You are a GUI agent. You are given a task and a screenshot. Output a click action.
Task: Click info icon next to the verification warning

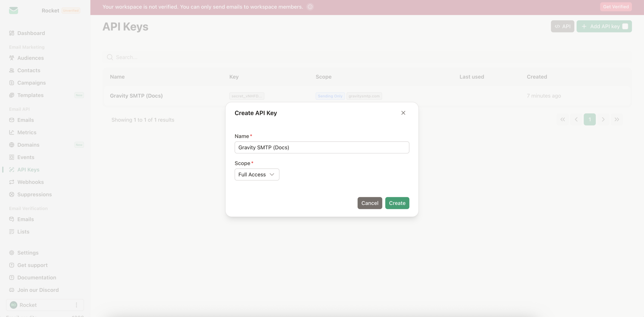[x=310, y=7]
